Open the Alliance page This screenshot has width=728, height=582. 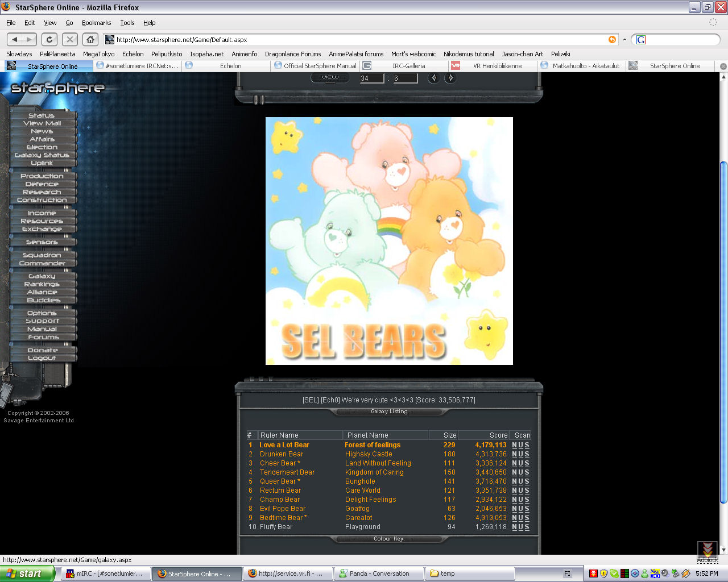pos(42,292)
